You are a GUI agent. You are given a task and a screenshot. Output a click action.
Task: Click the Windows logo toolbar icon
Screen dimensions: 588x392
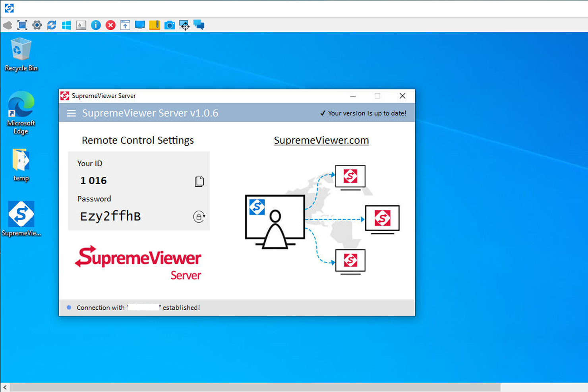click(66, 25)
